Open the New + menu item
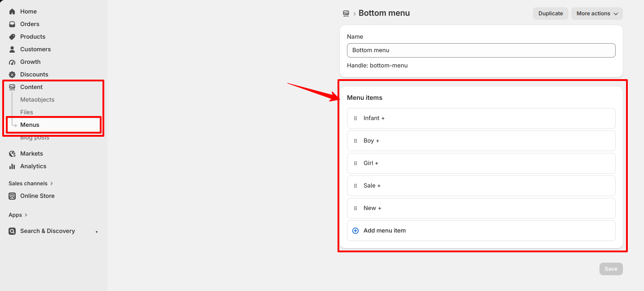Image resolution: width=644 pixels, height=291 pixels. 481,208
